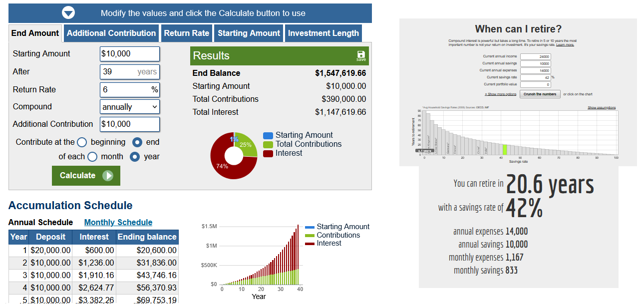Click the Current annual income field
The height and width of the screenshot is (304, 644).
pyautogui.click(x=535, y=57)
